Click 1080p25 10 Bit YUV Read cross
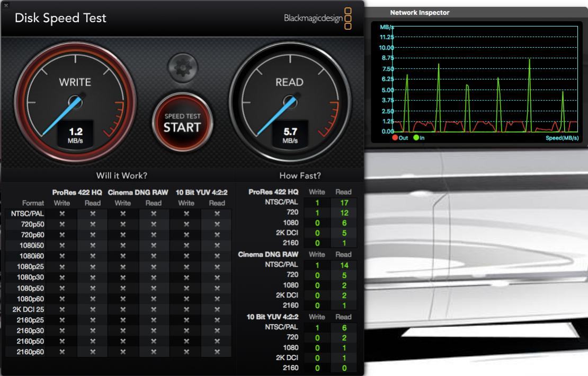The image size is (588, 376). tap(217, 267)
